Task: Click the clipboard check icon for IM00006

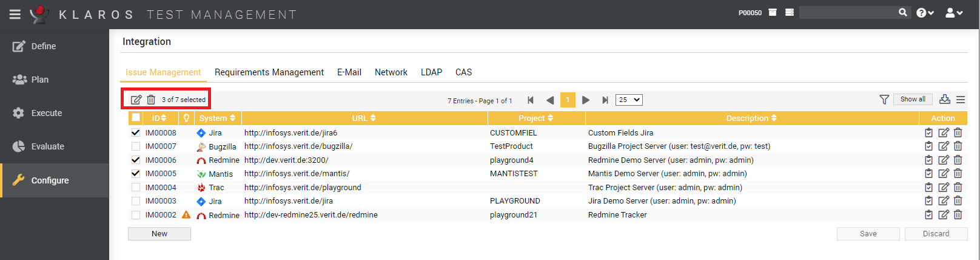Action: coord(928,160)
